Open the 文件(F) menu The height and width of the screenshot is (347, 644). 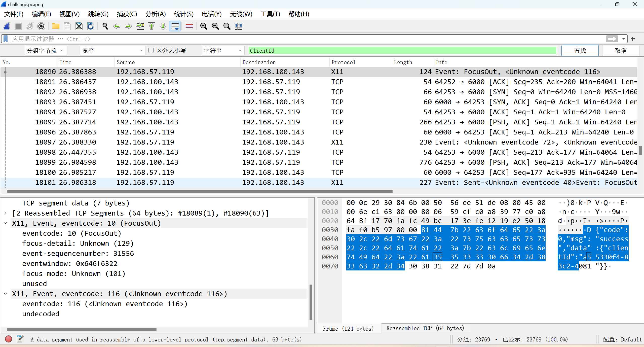pos(14,14)
